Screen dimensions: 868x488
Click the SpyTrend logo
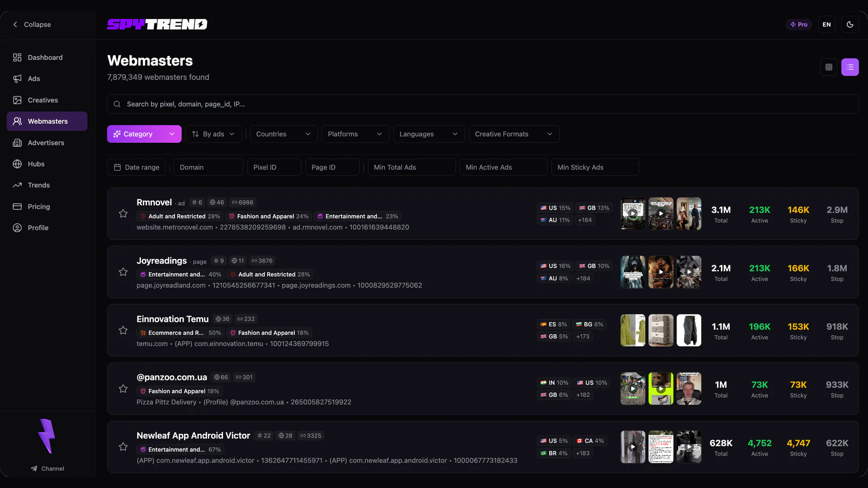tap(157, 24)
